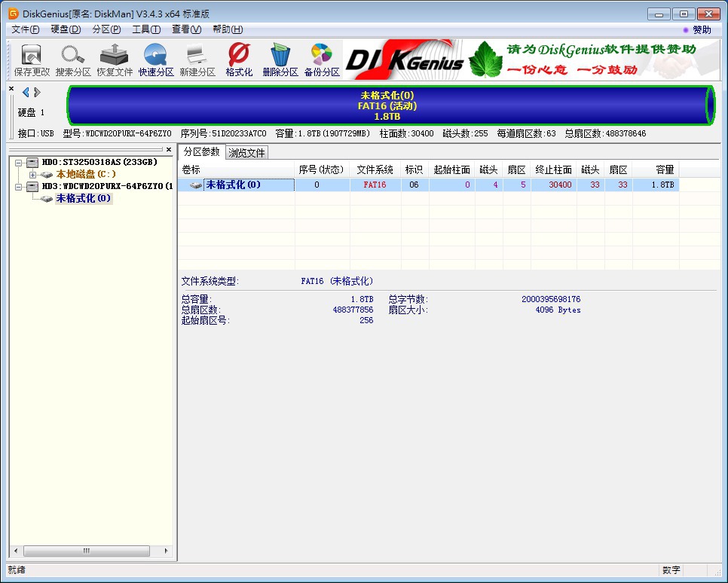Switch to the 浏览文件 tab

click(246, 153)
